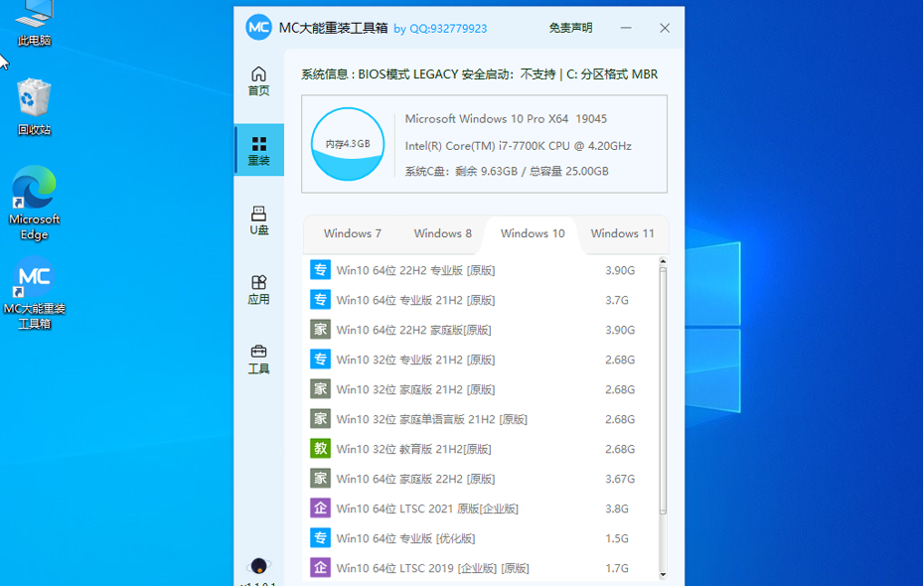The height and width of the screenshot is (586, 924).
Task: Click the round avatar icon at sidebar bottom
Action: coord(258,566)
